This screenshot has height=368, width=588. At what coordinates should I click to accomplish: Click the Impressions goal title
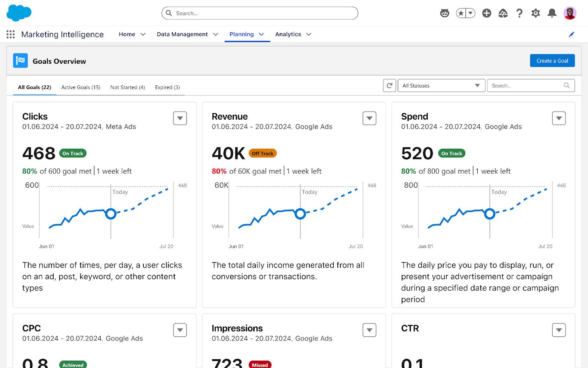237,328
